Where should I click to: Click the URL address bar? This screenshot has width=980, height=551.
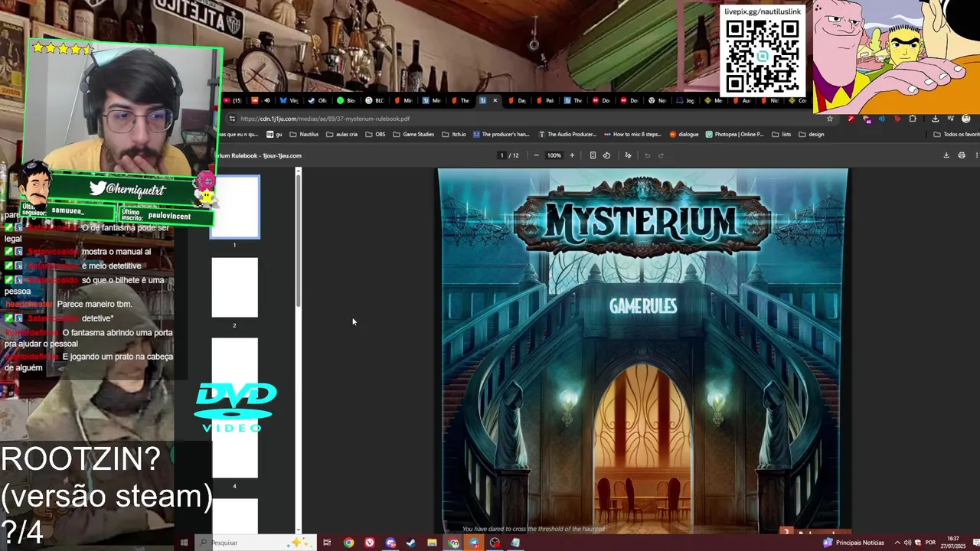click(528, 119)
